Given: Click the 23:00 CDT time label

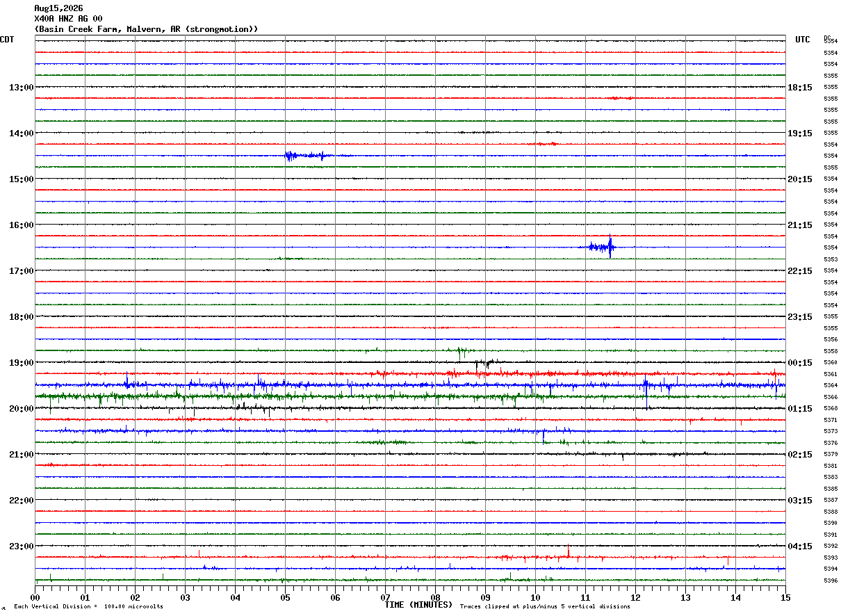Looking at the screenshot, I should [x=21, y=546].
